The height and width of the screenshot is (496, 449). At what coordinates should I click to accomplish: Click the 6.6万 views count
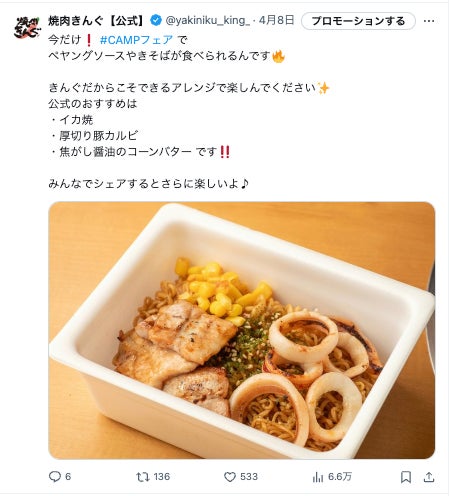click(x=340, y=477)
